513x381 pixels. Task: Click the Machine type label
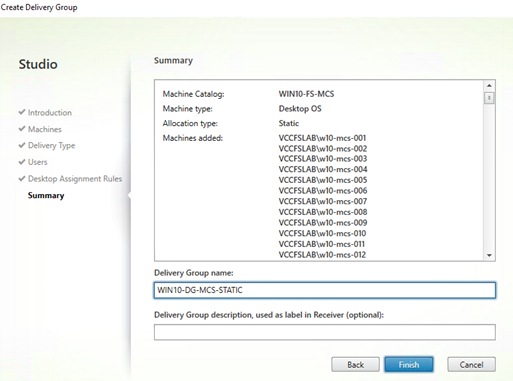click(187, 109)
